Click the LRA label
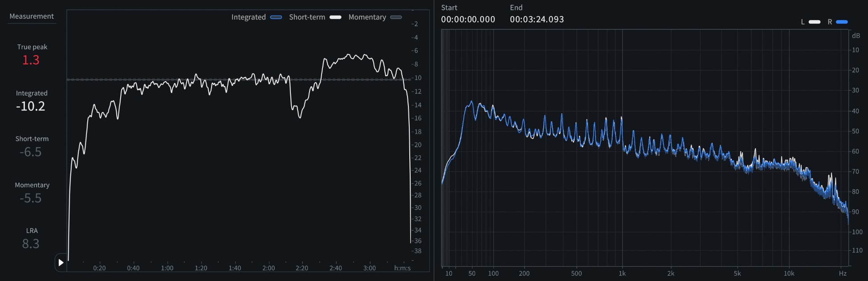 coord(32,231)
